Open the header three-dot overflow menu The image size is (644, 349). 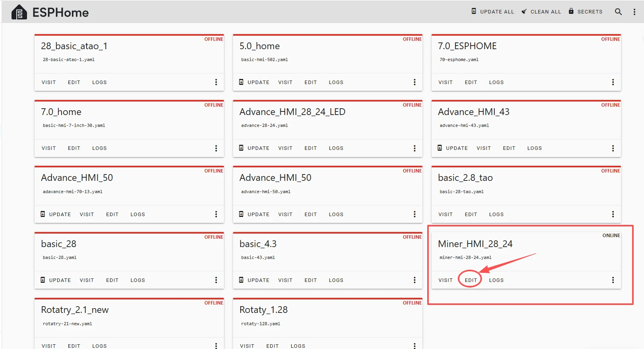point(634,12)
